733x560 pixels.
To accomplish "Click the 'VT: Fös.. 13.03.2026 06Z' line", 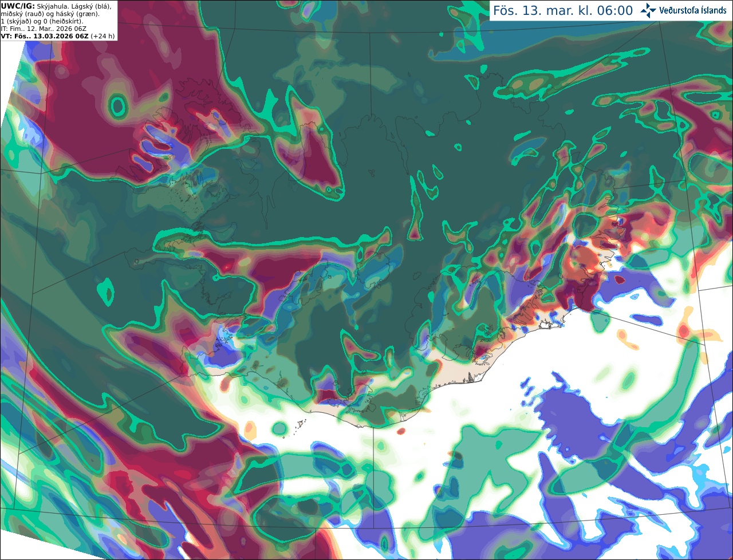I will (45, 36).
